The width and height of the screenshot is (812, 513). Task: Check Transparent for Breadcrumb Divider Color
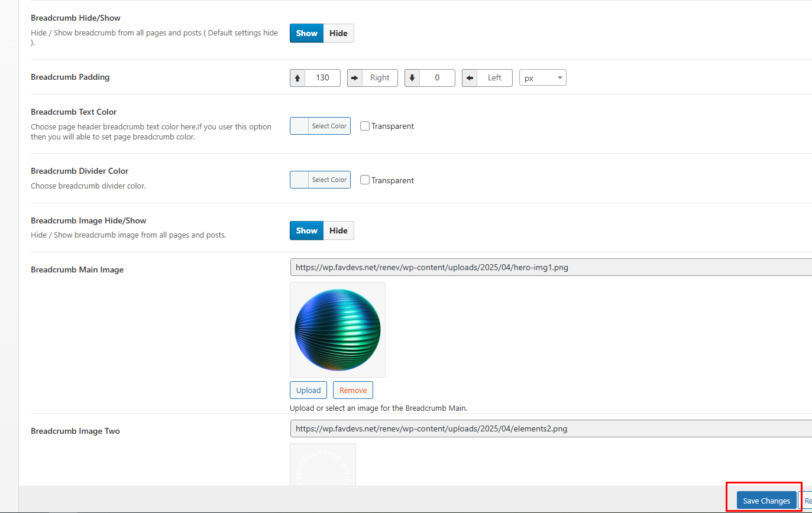tap(365, 180)
